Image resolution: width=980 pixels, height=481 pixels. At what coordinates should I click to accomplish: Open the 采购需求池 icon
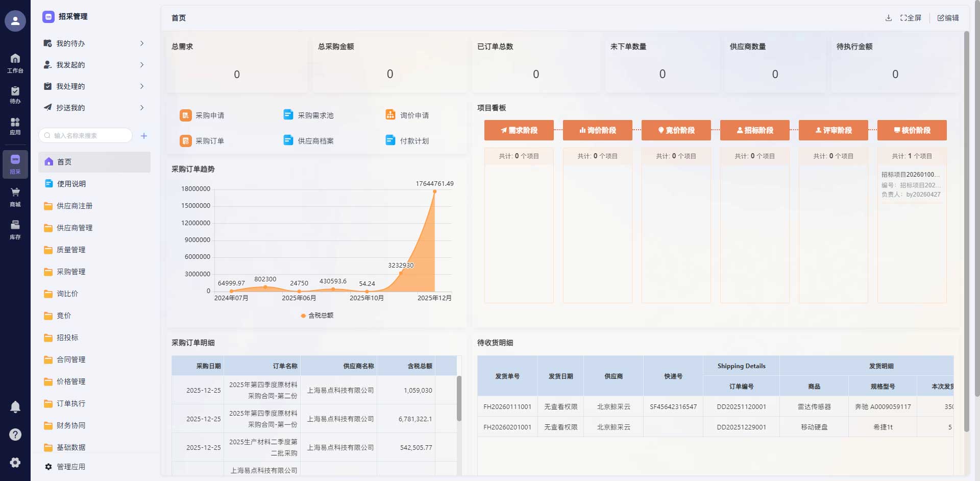point(287,115)
